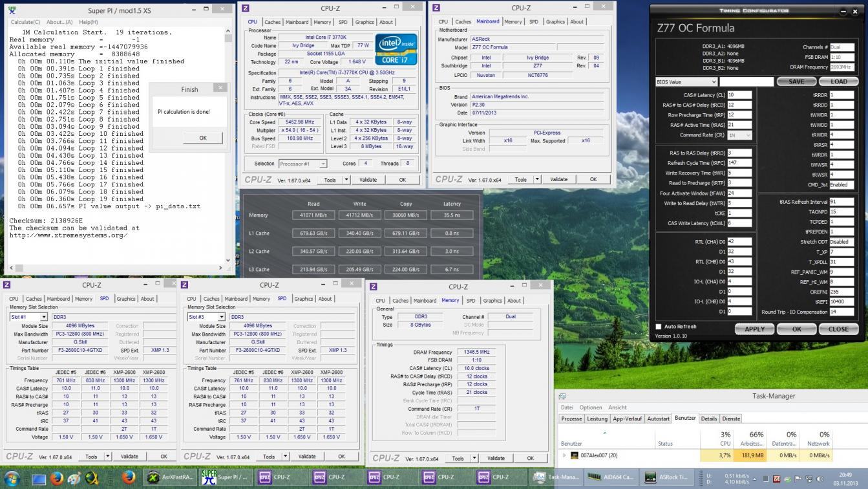Open the Help(H) menu in Super PI
Image resolution: width=868 pixels, height=489 pixels.
88,22
